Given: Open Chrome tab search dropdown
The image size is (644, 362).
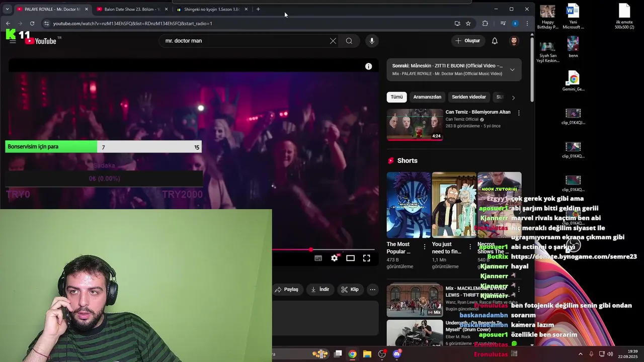Looking at the screenshot, I should click(7, 9).
